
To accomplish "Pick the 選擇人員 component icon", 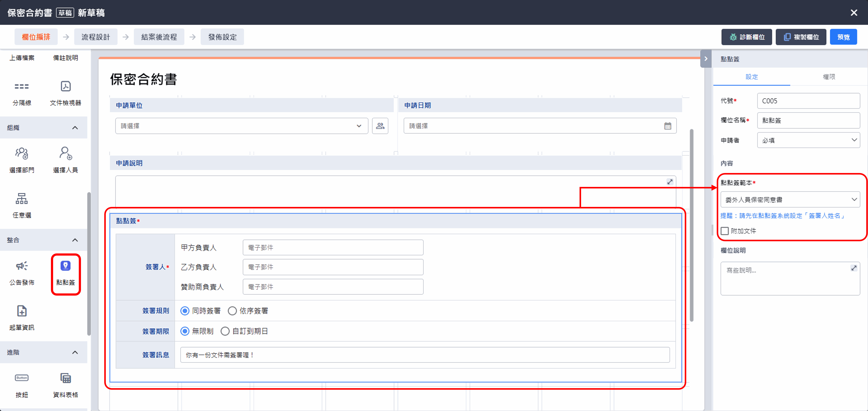I will 65,153.
